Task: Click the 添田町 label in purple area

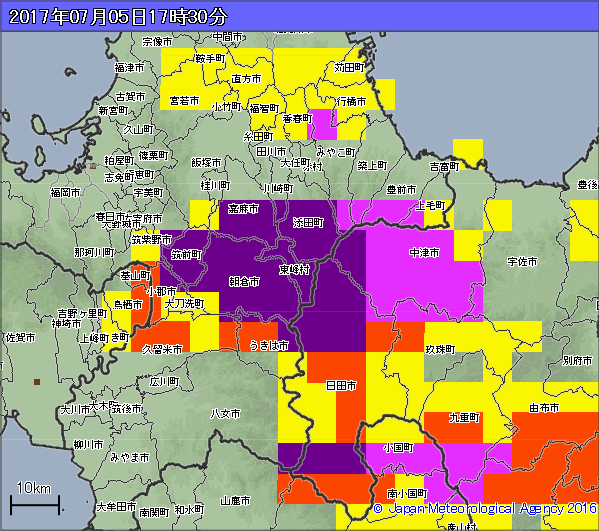Action: point(308,222)
